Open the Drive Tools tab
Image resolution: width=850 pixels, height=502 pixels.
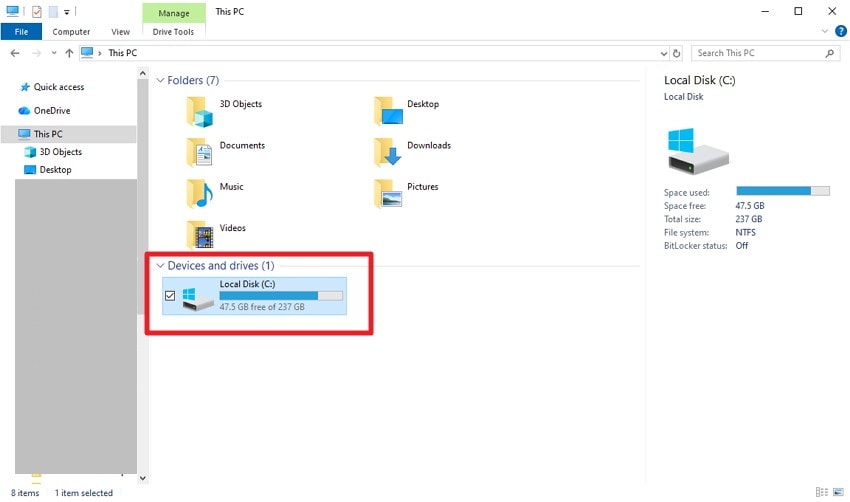(x=173, y=32)
